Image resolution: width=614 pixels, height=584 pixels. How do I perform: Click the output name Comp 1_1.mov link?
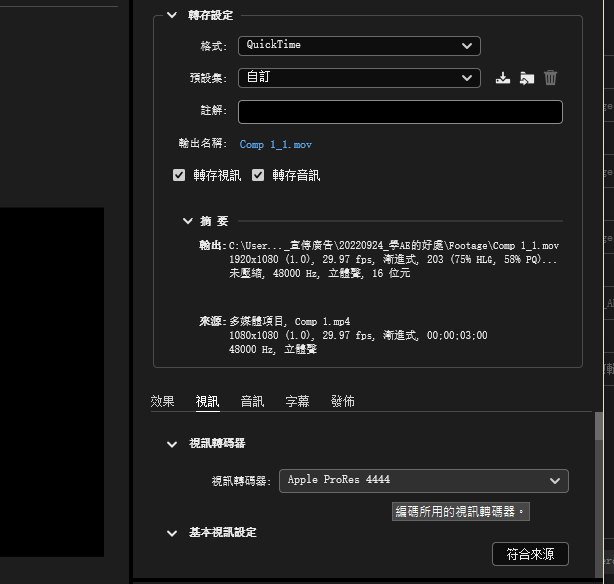(275, 145)
